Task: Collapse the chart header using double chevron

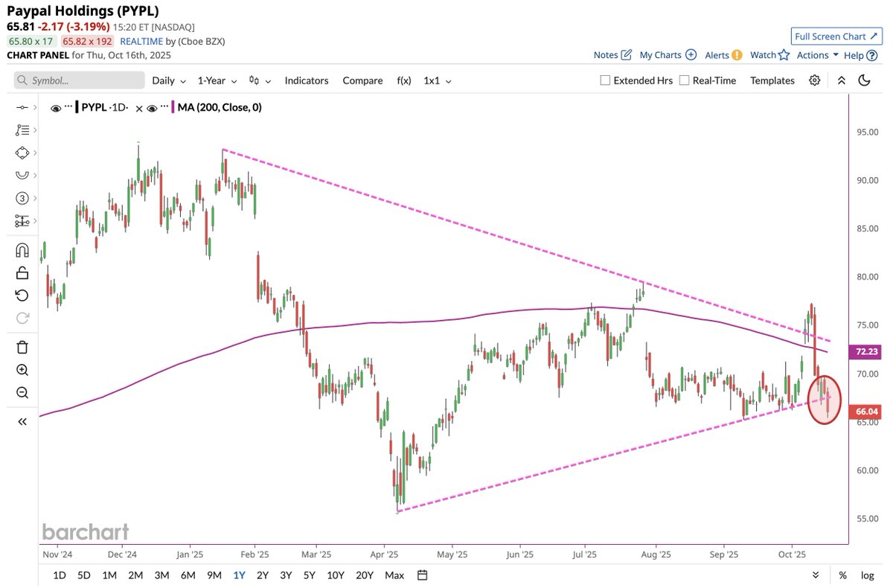Action: (842, 80)
